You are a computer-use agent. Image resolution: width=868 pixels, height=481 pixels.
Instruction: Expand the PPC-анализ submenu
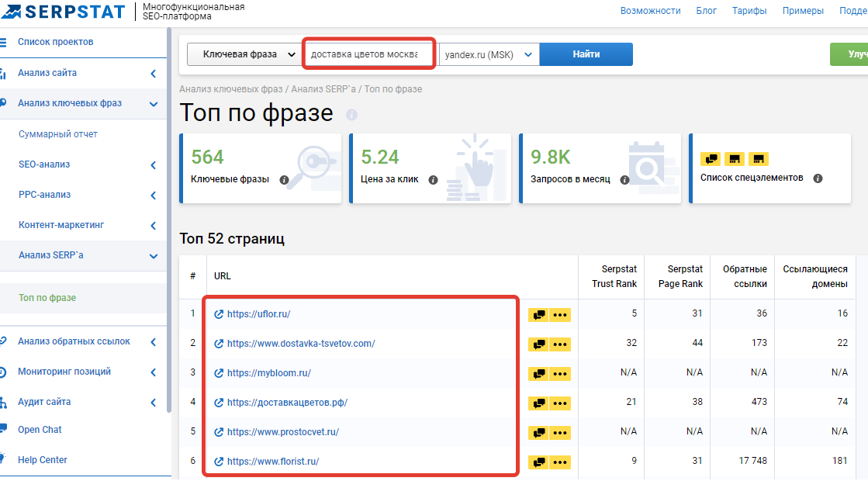coord(154,196)
